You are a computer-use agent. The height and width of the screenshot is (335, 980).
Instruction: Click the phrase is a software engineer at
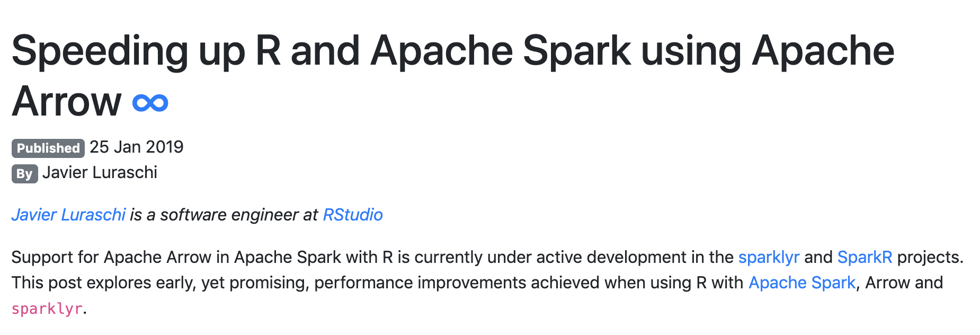224,215
